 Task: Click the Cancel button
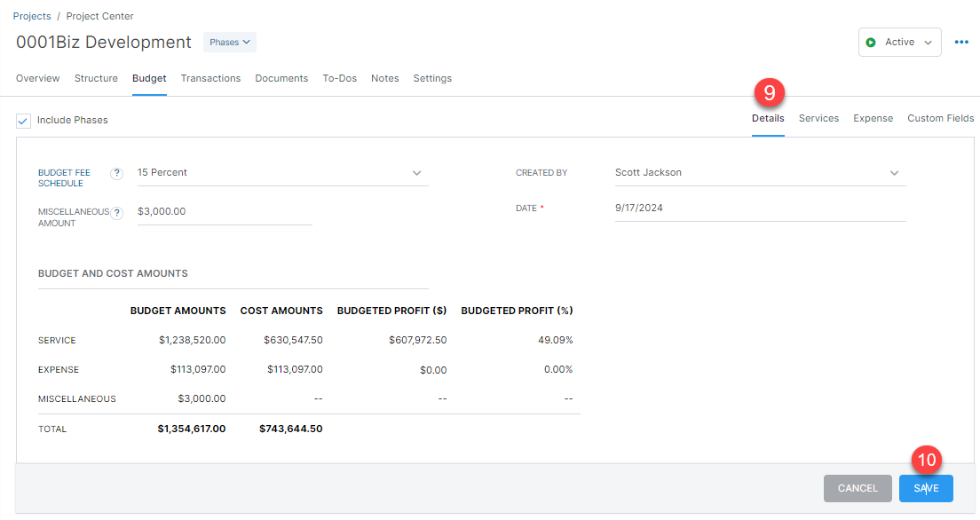pyautogui.click(x=857, y=488)
